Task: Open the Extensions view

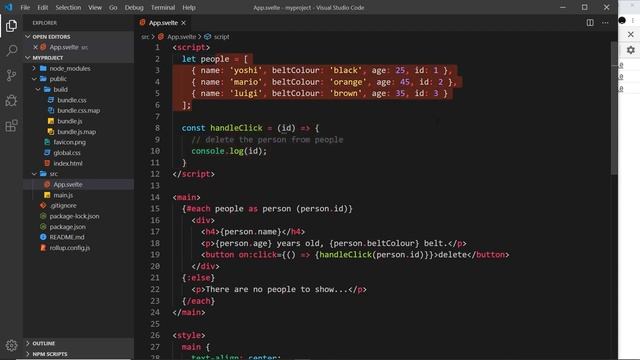Action: click(11, 125)
